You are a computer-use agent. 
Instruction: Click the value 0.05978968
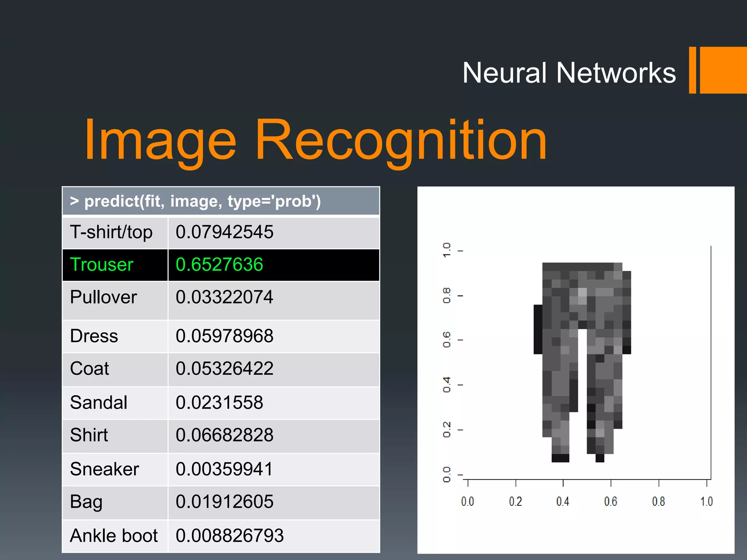pos(224,336)
